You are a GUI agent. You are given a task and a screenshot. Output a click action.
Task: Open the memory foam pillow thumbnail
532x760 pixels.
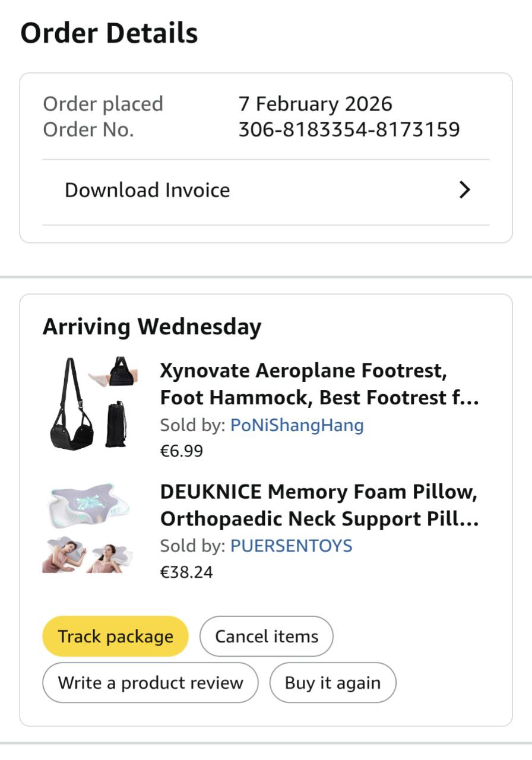(88, 528)
